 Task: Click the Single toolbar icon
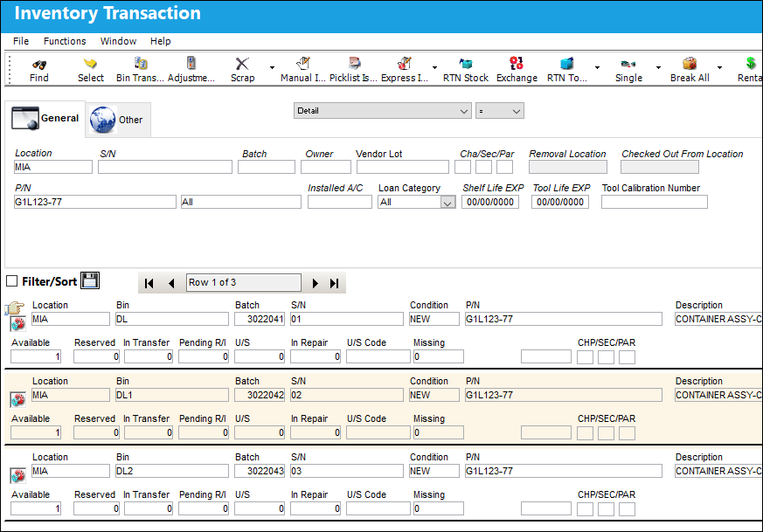tap(628, 70)
